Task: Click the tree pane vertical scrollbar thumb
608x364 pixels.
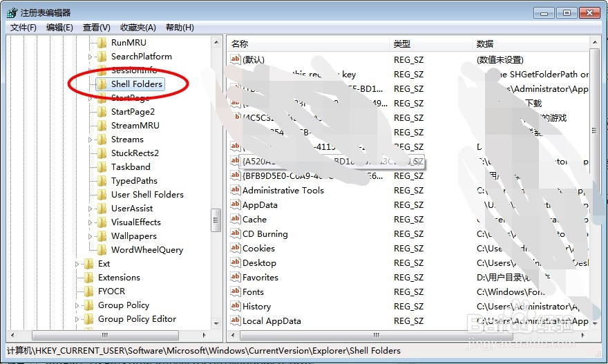Action: (216, 220)
